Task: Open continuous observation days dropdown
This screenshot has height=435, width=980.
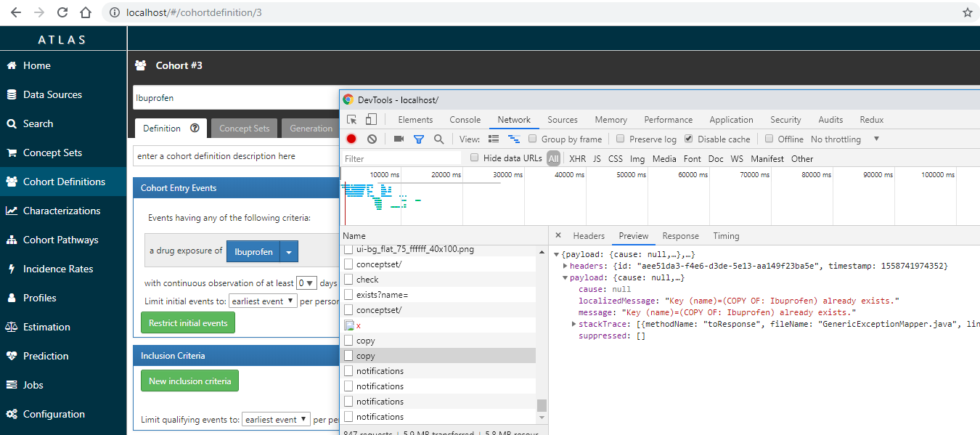Action: (x=306, y=283)
